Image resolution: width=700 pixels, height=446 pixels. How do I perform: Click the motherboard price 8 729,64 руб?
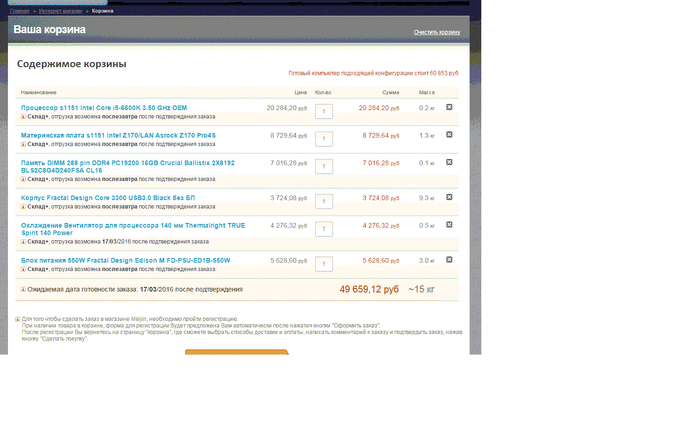(x=288, y=135)
